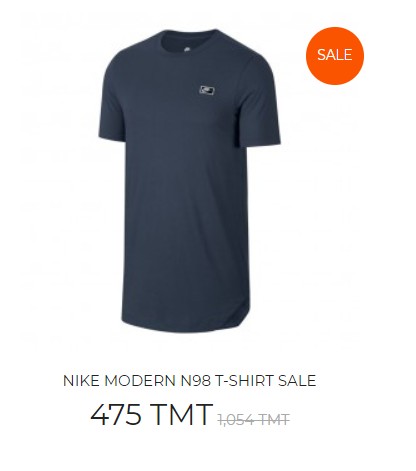Click the small struck-through TMT label
The height and width of the screenshot is (471, 416).
click(274, 419)
